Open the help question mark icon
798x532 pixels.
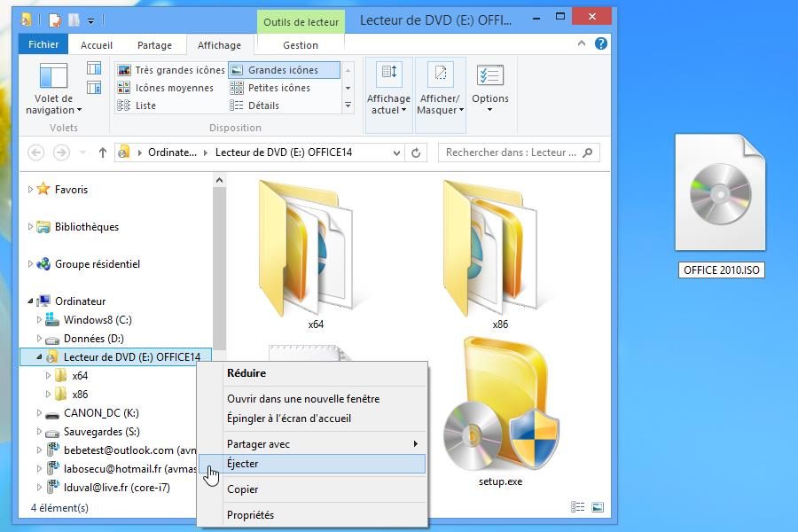tap(601, 43)
